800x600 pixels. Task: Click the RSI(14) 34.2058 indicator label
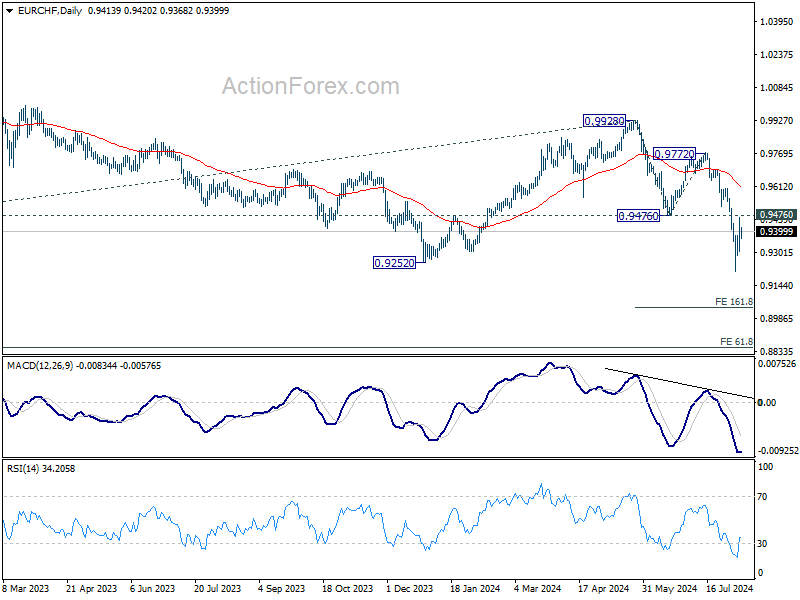(41, 468)
